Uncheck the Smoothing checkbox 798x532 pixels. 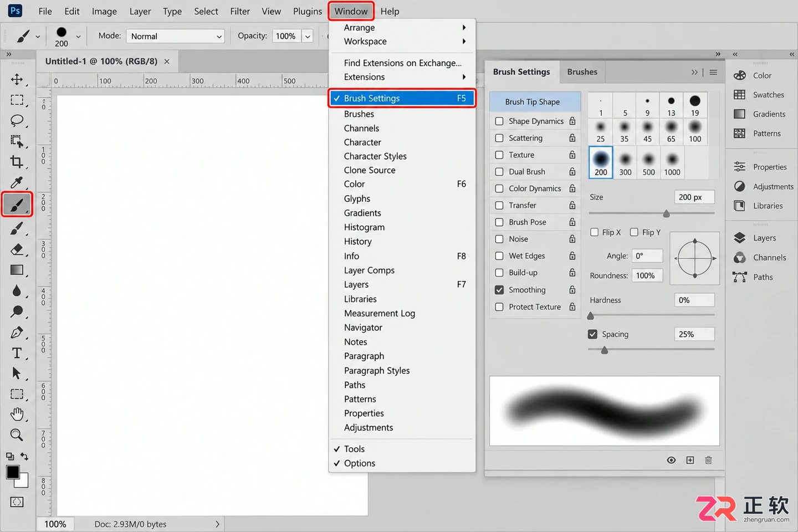pyautogui.click(x=499, y=290)
